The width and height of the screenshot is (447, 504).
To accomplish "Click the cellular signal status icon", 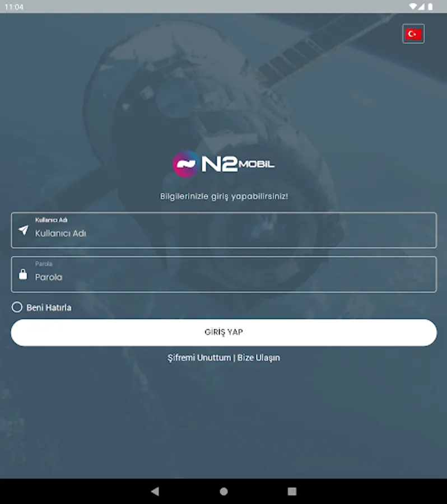I will 421,7.
